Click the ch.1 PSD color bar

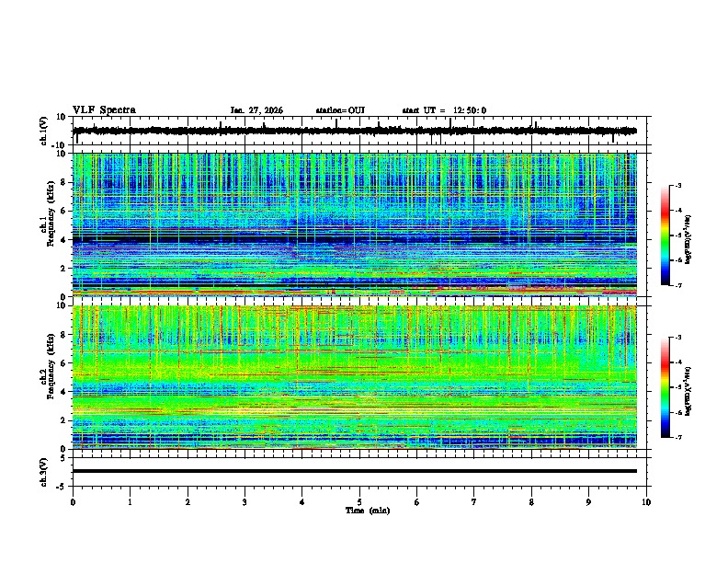point(665,236)
